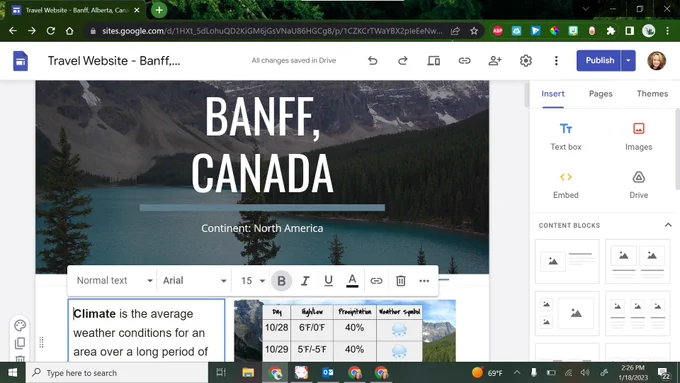
Task: Undo the last change
Action: tap(373, 61)
